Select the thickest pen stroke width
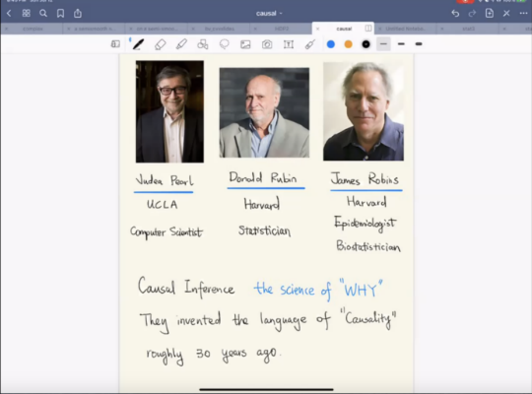Viewport: 532px width, 394px height. coord(419,43)
